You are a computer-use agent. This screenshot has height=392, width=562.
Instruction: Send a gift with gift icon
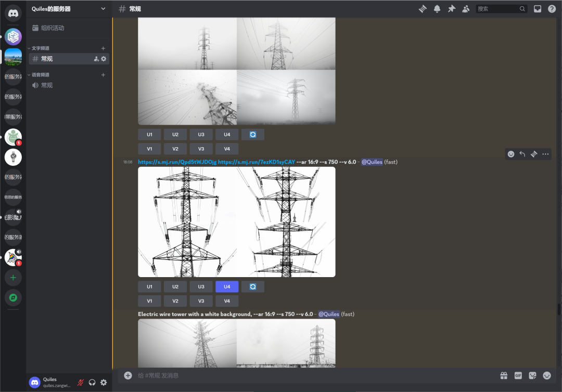click(x=504, y=375)
